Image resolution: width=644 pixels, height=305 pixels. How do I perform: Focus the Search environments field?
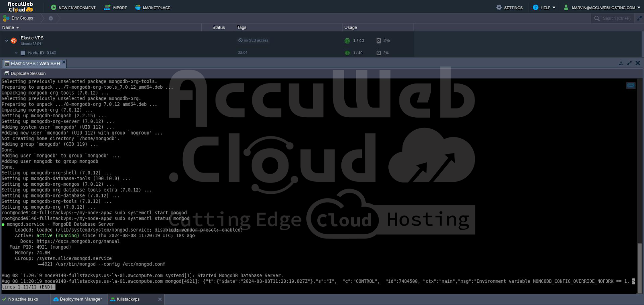[x=617, y=19]
